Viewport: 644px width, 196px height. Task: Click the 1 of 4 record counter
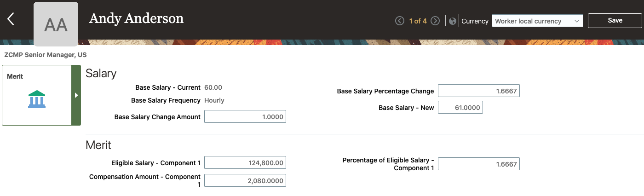pyautogui.click(x=418, y=21)
